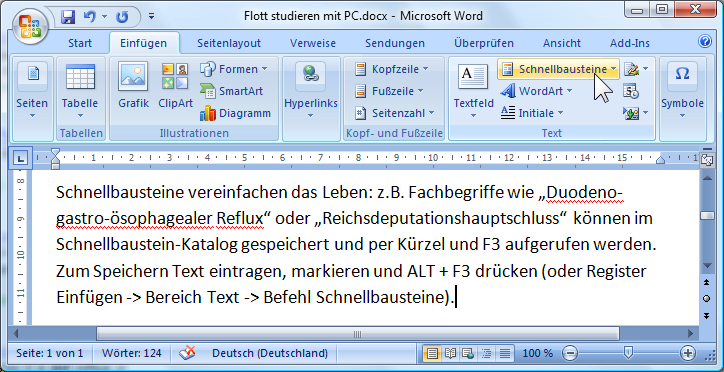Click the vertical scrollbar down arrow
Screen dimensions: 724x372
706,266
